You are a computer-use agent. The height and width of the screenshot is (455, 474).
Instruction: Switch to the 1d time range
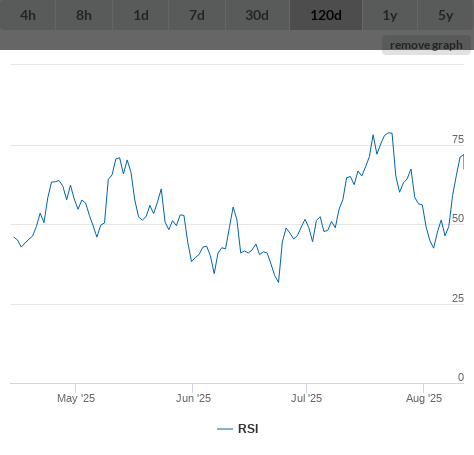click(x=141, y=15)
